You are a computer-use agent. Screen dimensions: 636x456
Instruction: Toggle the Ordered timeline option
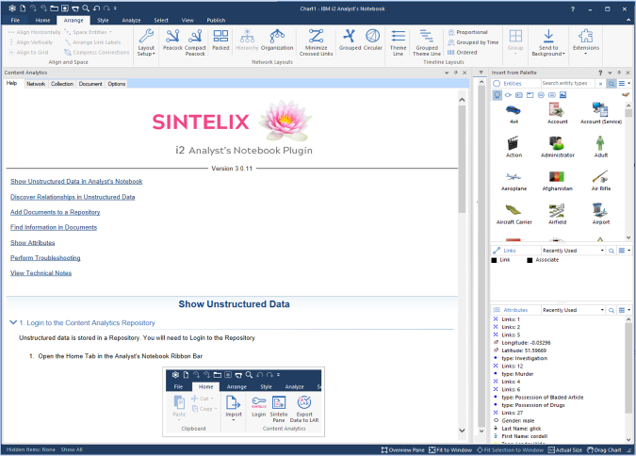coord(462,52)
